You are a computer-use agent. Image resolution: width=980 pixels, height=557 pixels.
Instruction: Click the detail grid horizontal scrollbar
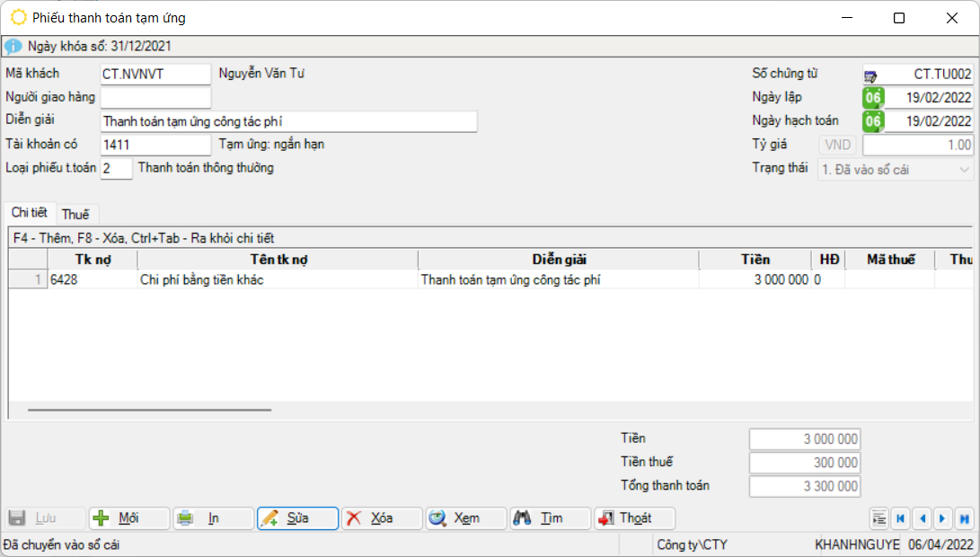[149, 410]
